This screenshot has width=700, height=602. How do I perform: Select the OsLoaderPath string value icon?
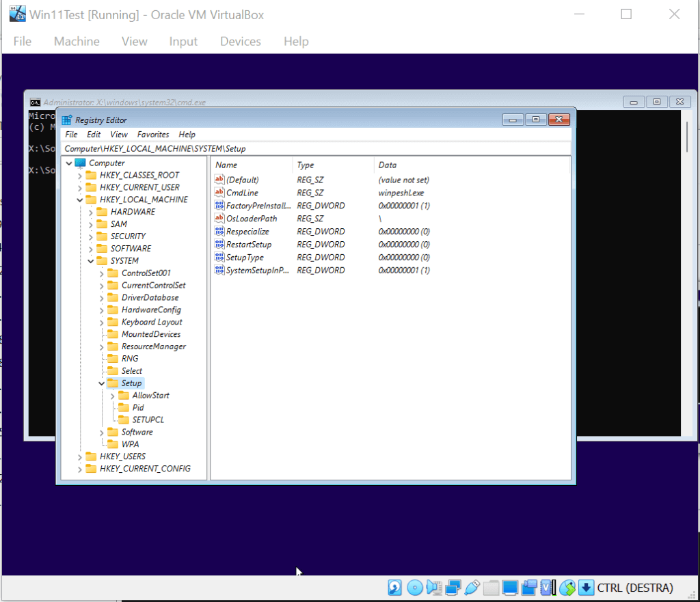coord(219,218)
